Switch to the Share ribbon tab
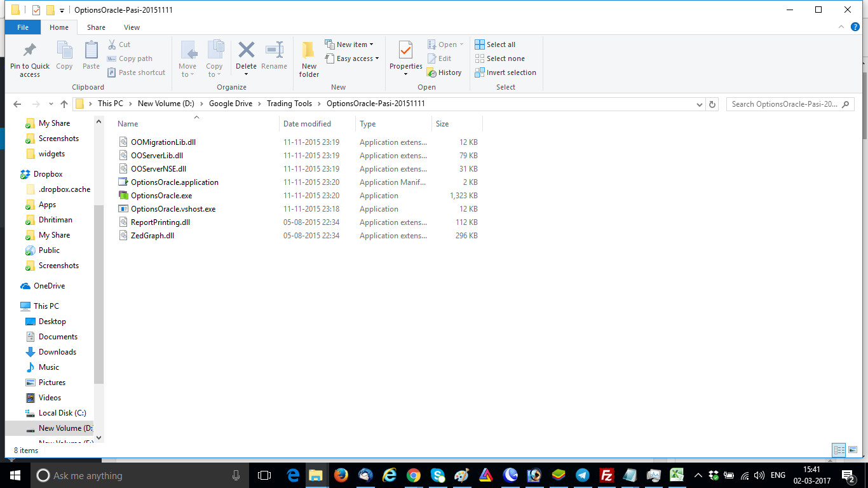The height and width of the screenshot is (488, 868). [x=97, y=27]
